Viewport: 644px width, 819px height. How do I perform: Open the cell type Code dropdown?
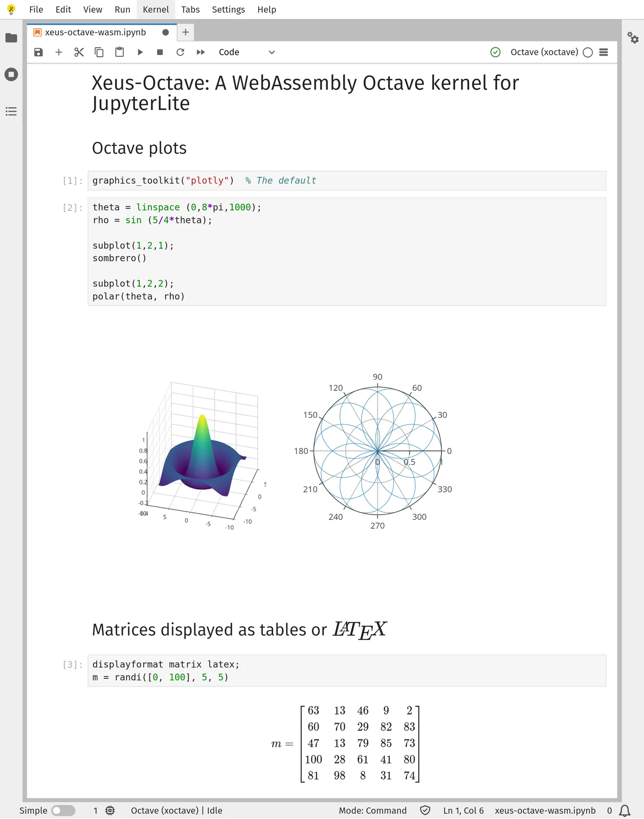coord(247,52)
